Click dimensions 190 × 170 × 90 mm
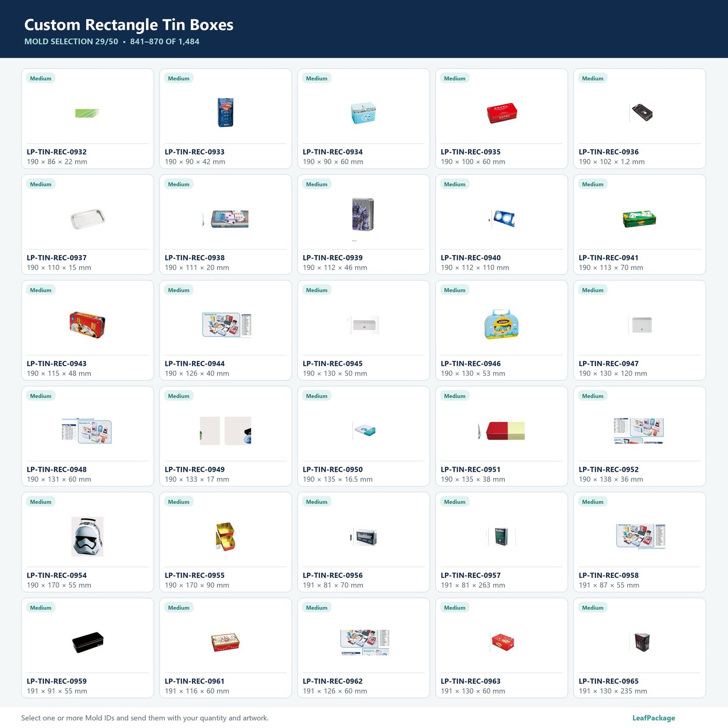 [197, 585]
